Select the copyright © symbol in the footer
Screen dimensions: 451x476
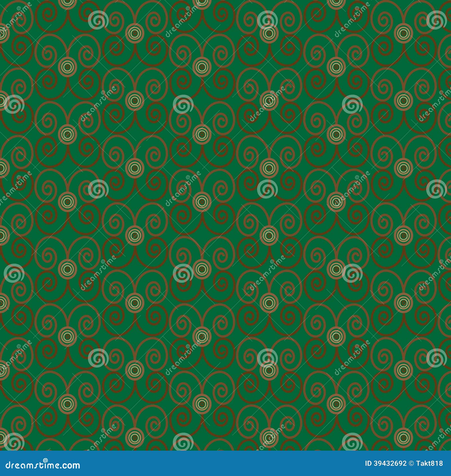point(410,463)
